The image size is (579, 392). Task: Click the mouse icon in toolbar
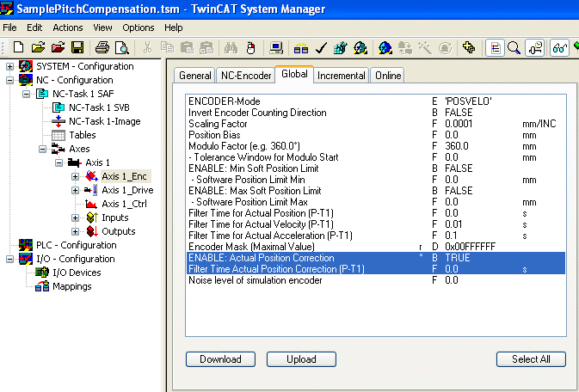tap(250, 47)
